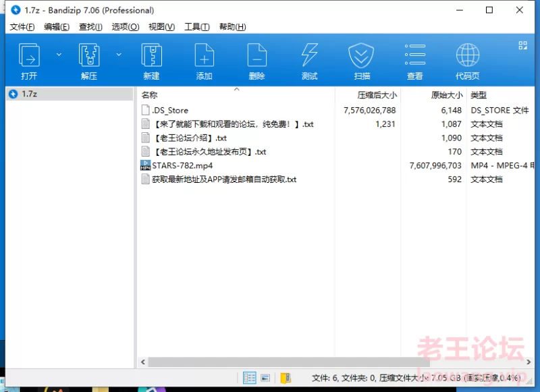This screenshot has width=540, height=392.
Task: Open the 文件(F) menu
Action: 22,27
